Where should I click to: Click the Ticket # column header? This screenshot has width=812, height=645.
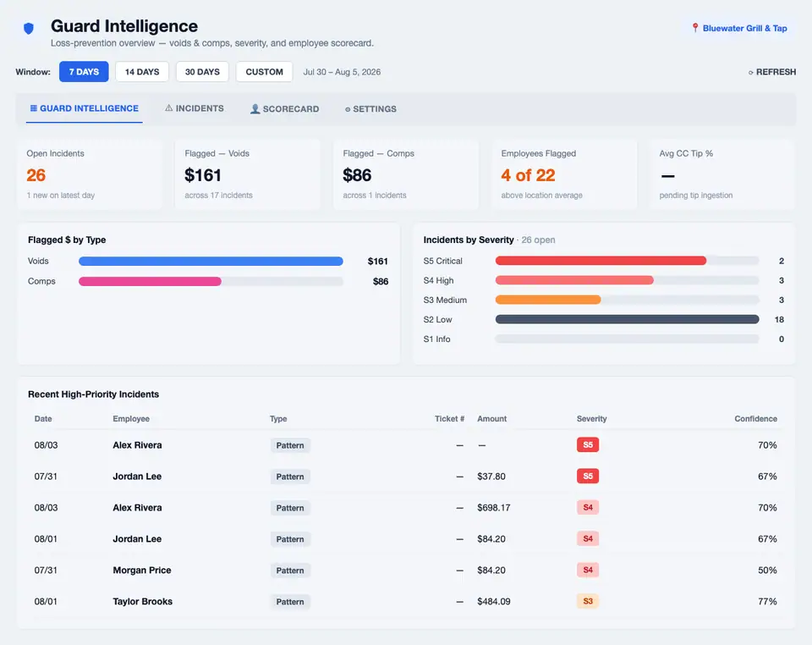click(x=449, y=419)
